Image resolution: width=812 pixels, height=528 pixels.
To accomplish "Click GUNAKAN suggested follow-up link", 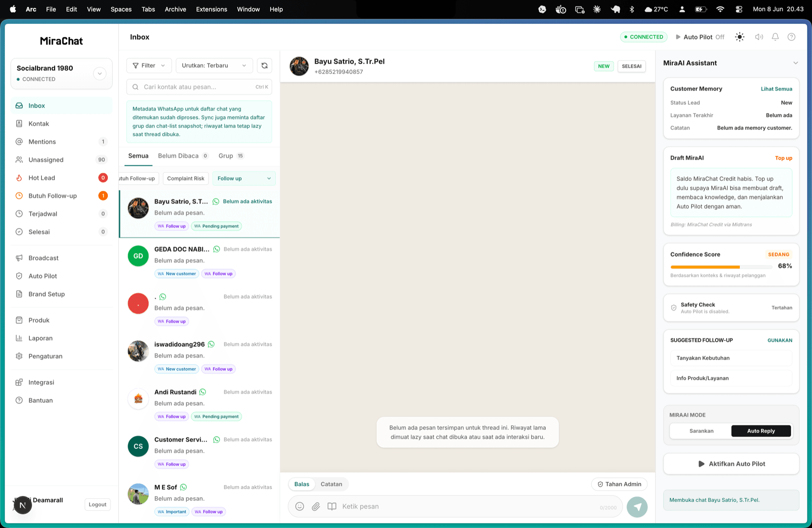I will click(780, 341).
